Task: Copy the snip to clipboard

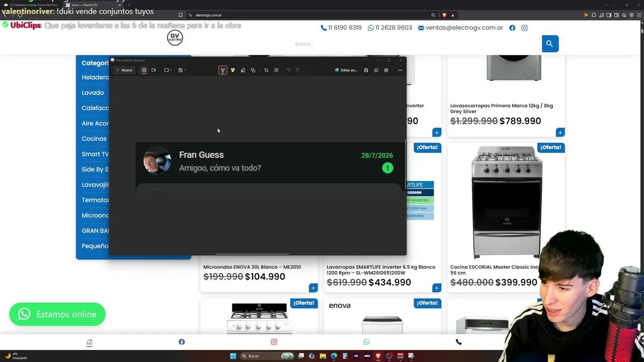Action: pos(376,70)
